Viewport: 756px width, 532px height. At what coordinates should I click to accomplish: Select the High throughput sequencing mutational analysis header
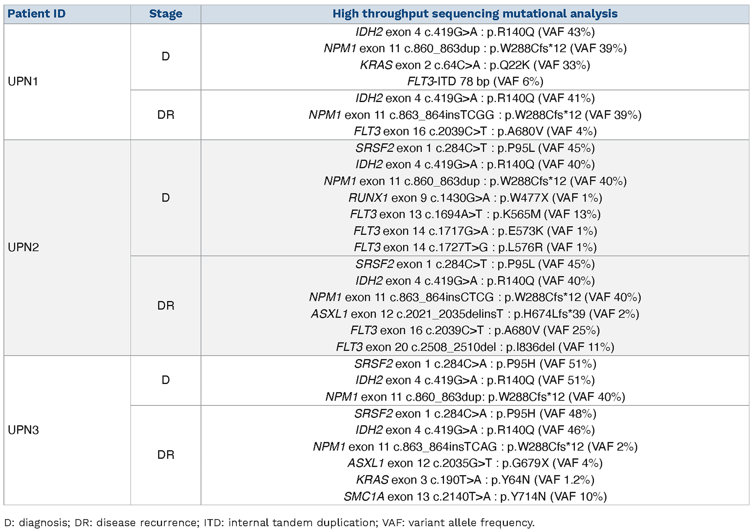click(475, 14)
